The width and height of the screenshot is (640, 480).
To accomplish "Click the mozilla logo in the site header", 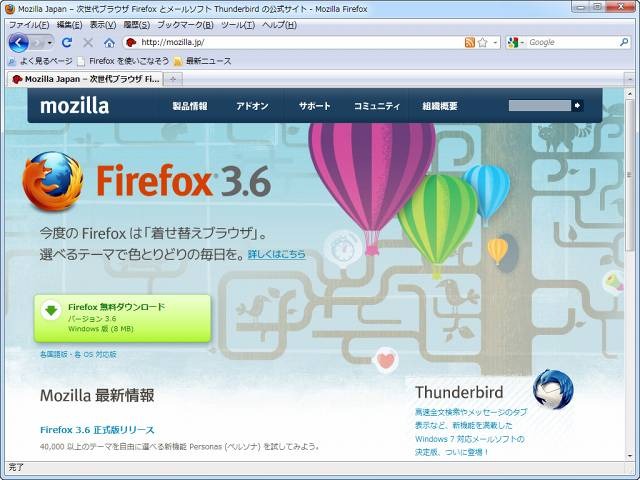I will (75, 106).
